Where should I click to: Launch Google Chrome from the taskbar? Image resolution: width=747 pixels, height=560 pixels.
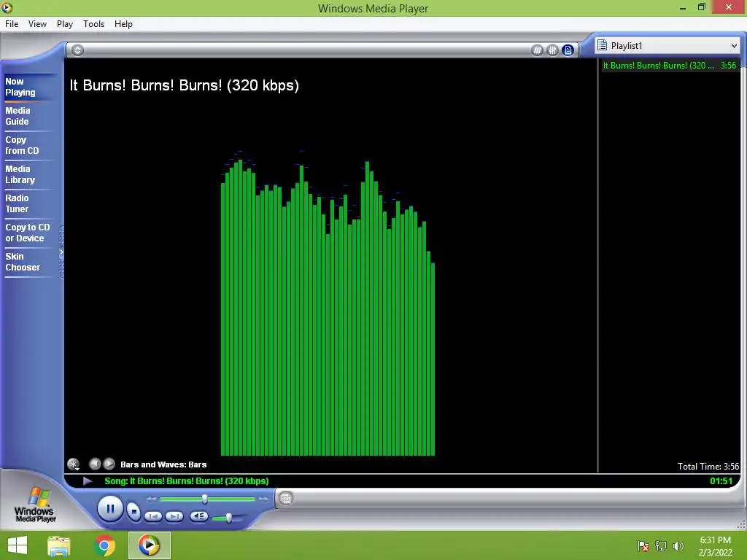click(x=104, y=545)
